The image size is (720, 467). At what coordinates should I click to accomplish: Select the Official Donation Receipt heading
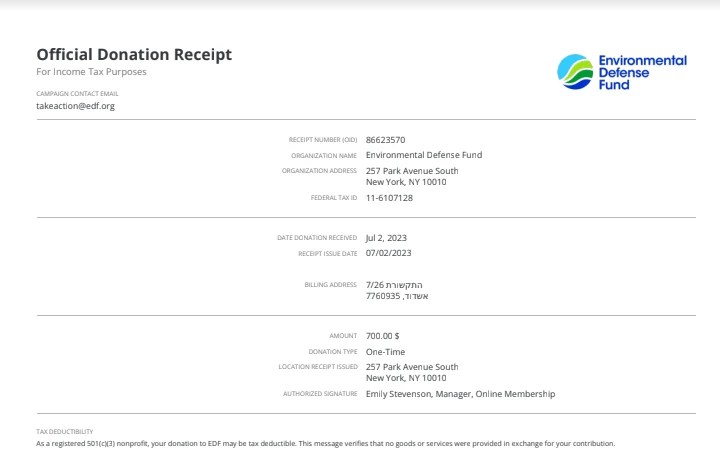point(134,54)
